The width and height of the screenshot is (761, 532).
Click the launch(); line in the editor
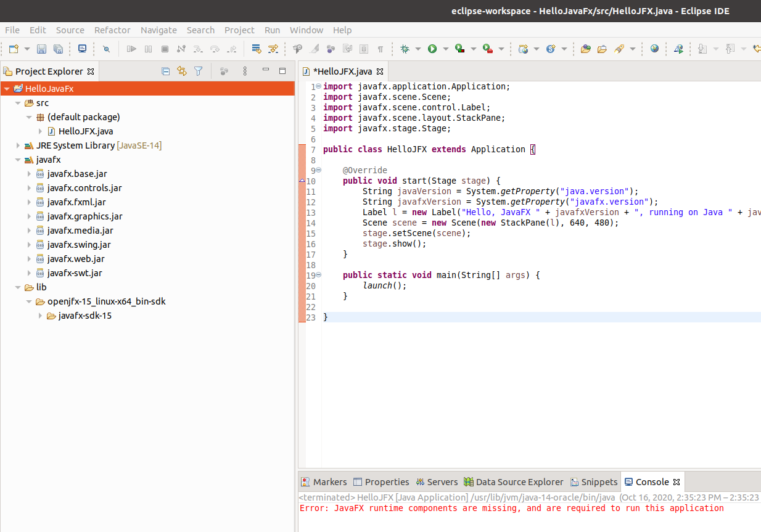point(385,285)
